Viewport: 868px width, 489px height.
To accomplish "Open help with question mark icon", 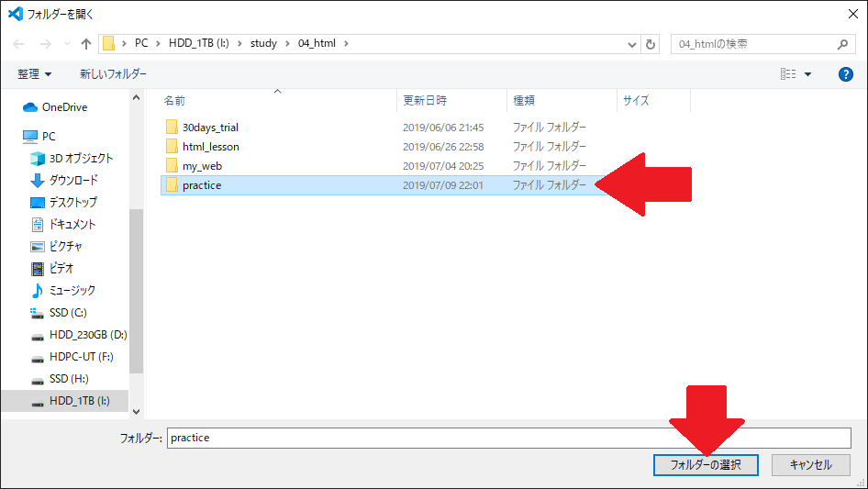I will pyautogui.click(x=845, y=74).
